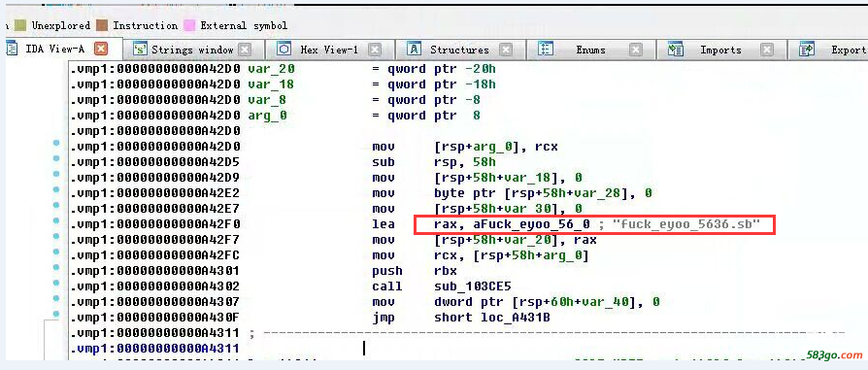Click the breakpoint dot at address A42F7

(x=56, y=236)
